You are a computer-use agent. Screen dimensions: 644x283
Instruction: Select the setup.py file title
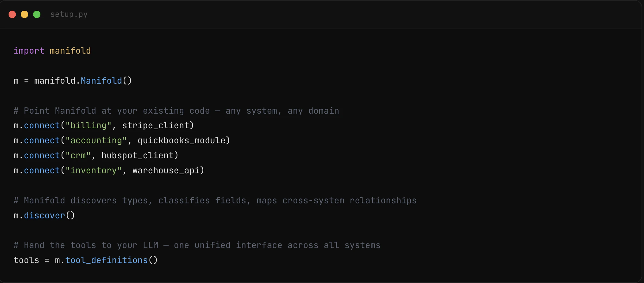(x=69, y=14)
